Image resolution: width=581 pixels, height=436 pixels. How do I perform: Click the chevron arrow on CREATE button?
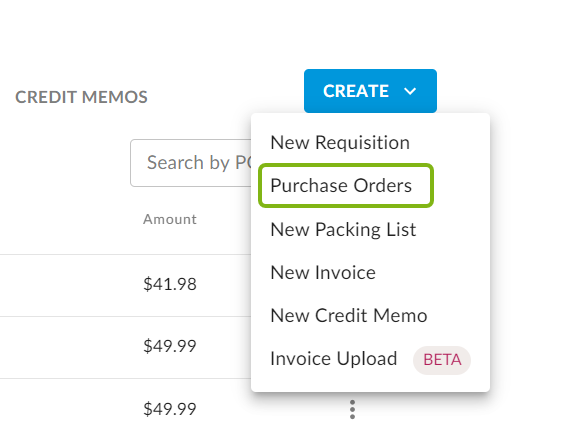point(410,91)
